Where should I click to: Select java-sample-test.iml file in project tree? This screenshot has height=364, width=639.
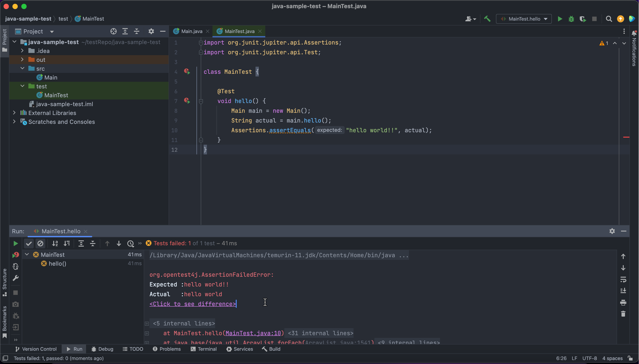tap(64, 104)
